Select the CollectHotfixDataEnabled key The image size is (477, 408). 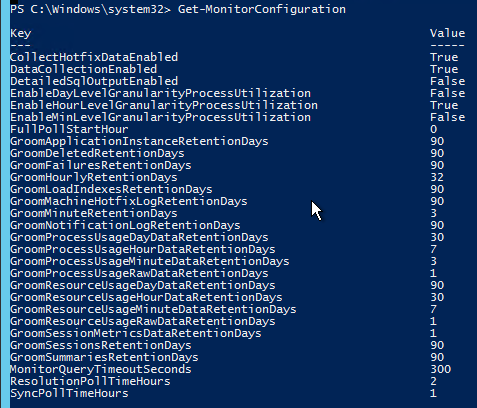(x=94, y=57)
